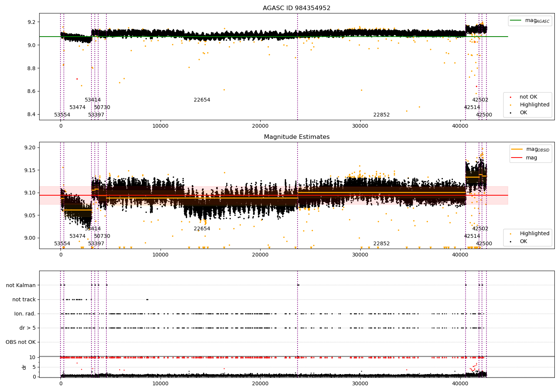
Task: Click y-axis tick 9.15 in middle plot
Action: [x=30, y=171]
